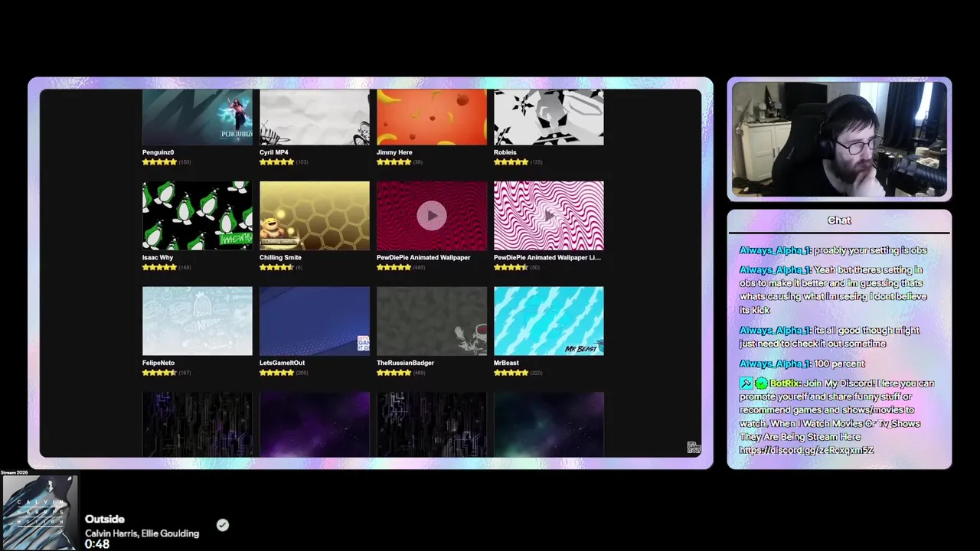Open the Isaac Why penguin wallpaper thumbnail
This screenshot has width=980, height=551.
(x=197, y=216)
